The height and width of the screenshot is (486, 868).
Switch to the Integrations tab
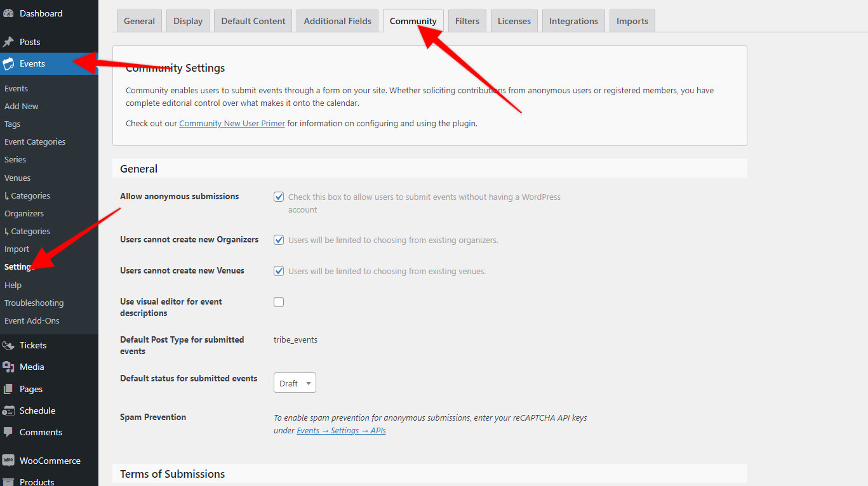pos(573,20)
